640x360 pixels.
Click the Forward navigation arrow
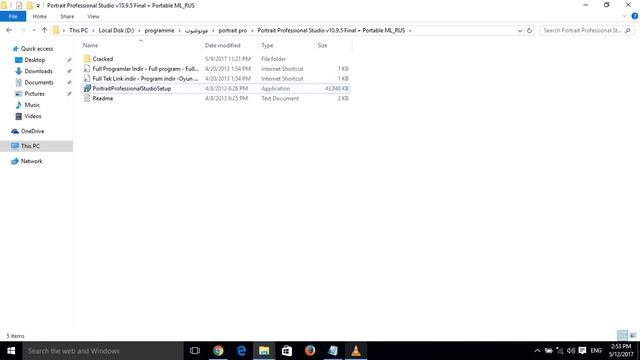pos(23,30)
